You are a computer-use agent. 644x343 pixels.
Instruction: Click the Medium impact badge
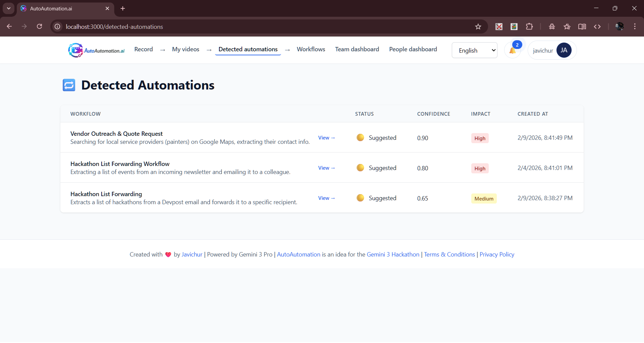[x=484, y=198]
